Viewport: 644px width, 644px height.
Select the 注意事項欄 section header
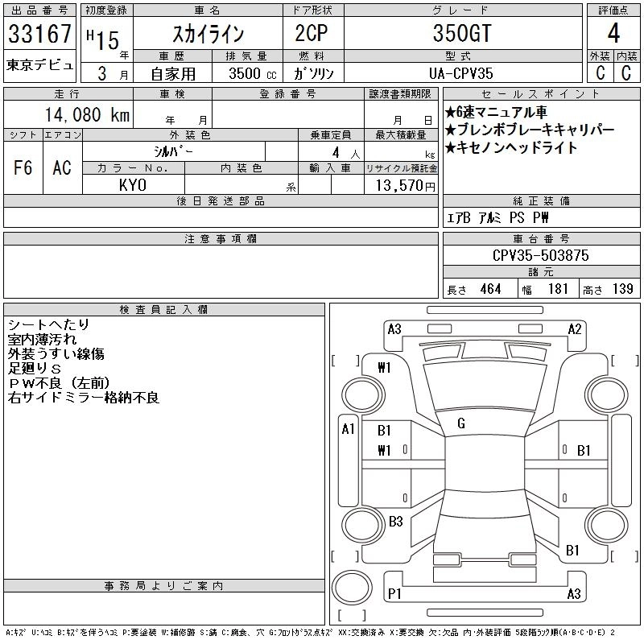click(x=221, y=238)
